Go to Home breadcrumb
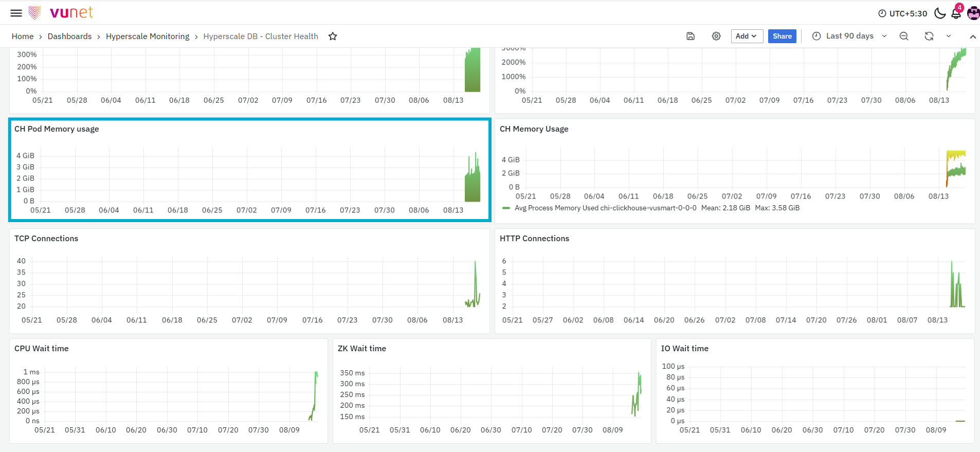This screenshot has height=452, width=980. 23,36
